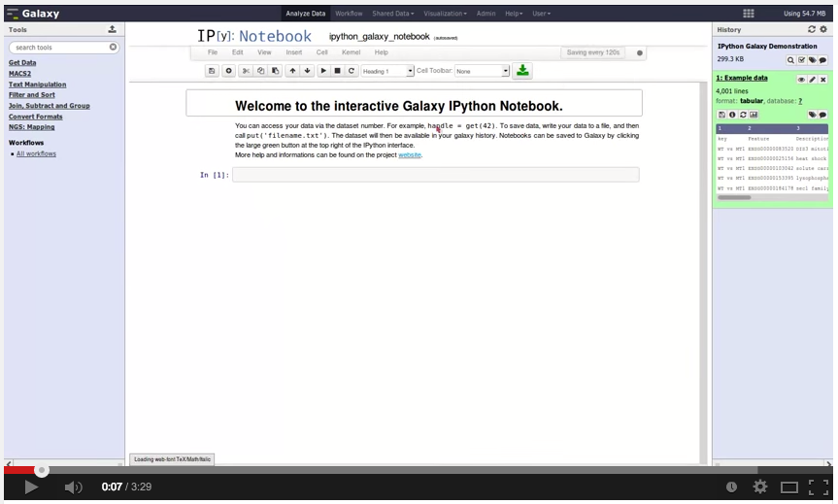Click the notebook save icon
This screenshot has width=838, height=504.
[x=212, y=71]
